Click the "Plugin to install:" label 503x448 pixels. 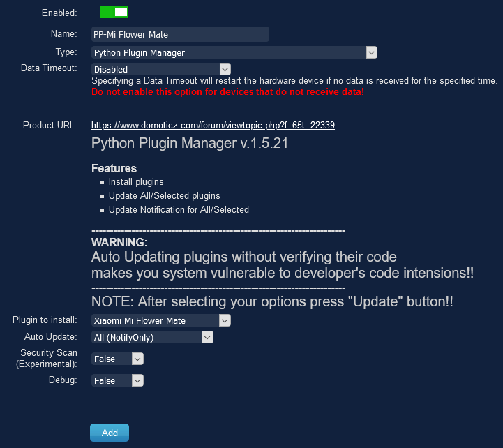[45, 320]
